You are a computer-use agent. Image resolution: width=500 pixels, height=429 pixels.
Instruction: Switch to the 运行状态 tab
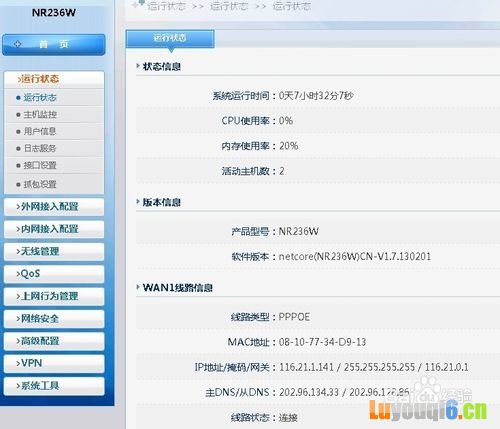170,39
